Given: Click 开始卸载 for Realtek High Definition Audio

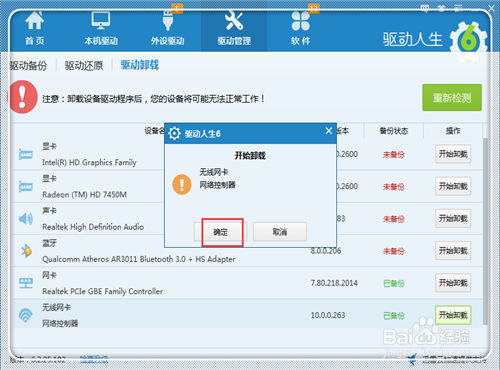Looking at the screenshot, I should click(x=453, y=218).
